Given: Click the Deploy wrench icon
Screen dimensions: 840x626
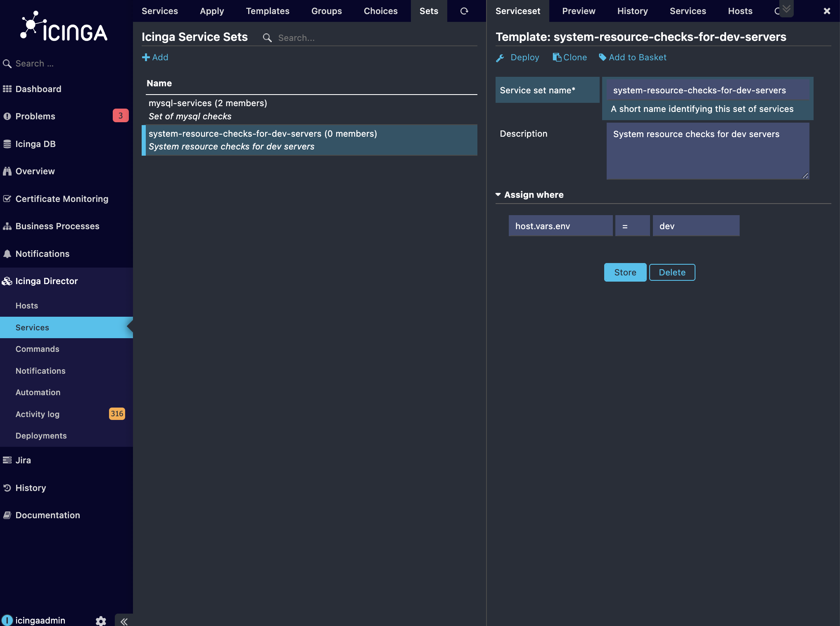Looking at the screenshot, I should (x=500, y=58).
